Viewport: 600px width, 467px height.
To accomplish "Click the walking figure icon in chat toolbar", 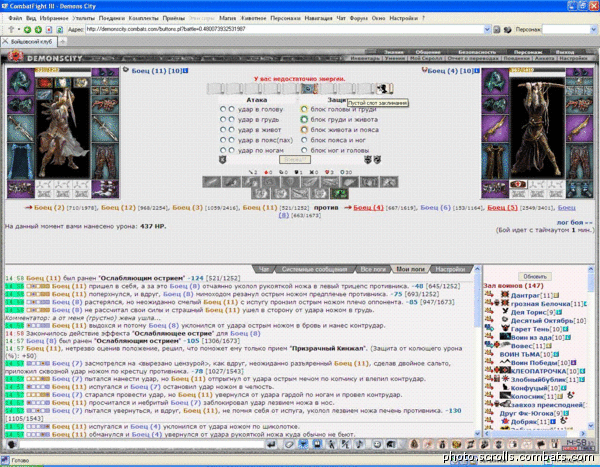I will (331, 444).
